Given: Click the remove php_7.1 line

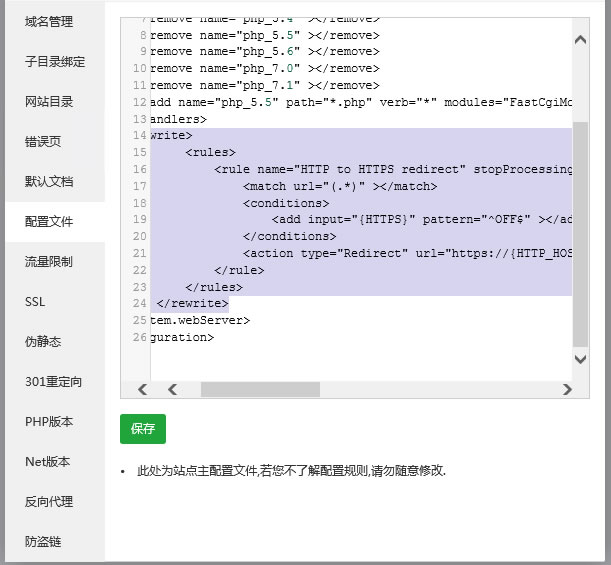Looking at the screenshot, I should [265, 85].
